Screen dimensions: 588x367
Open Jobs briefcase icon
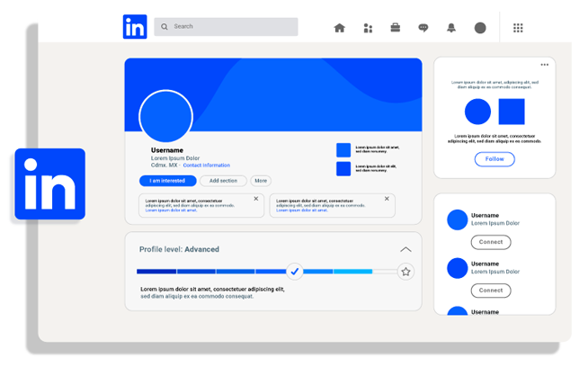click(396, 27)
